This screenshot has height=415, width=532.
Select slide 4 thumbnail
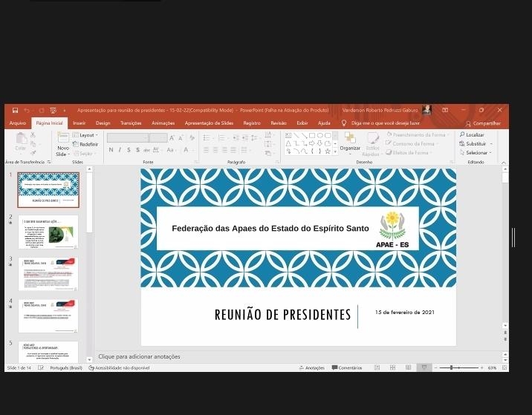coord(48,316)
